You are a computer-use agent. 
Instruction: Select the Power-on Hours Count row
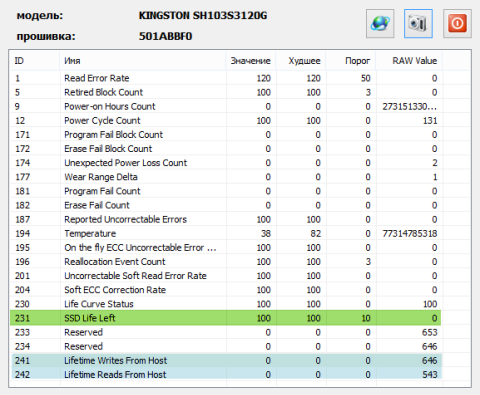pyautogui.click(x=226, y=106)
